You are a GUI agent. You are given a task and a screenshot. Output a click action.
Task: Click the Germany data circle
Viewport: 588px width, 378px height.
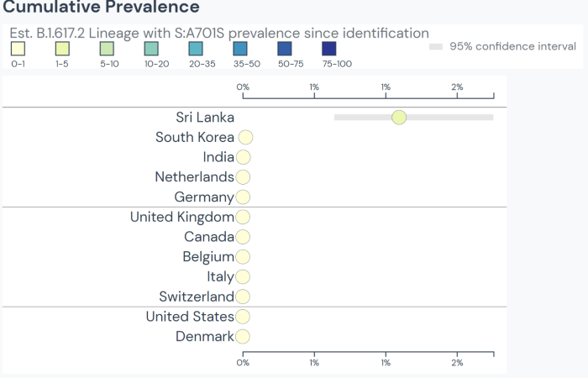(244, 197)
